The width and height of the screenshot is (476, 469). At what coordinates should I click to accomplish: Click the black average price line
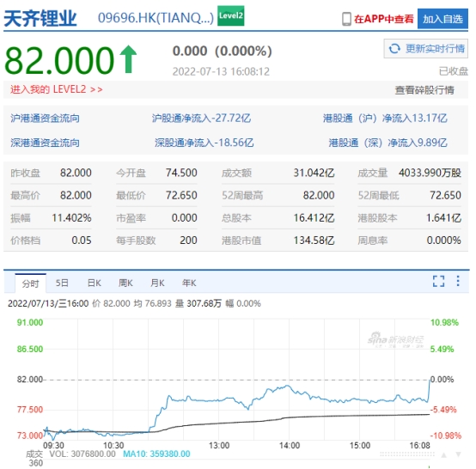[x=237, y=423]
